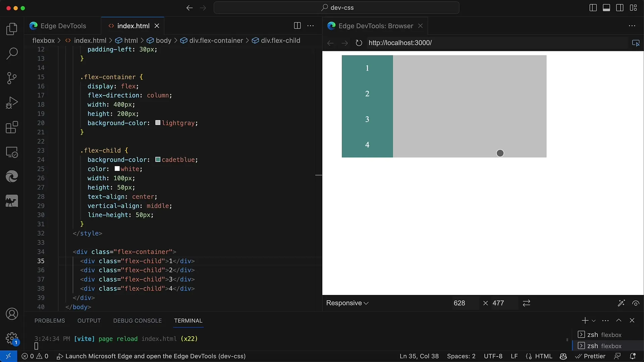This screenshot has width=644, height=362.
Task: Click Ln 35, Col 38 status item
Action: pos(419,356)
